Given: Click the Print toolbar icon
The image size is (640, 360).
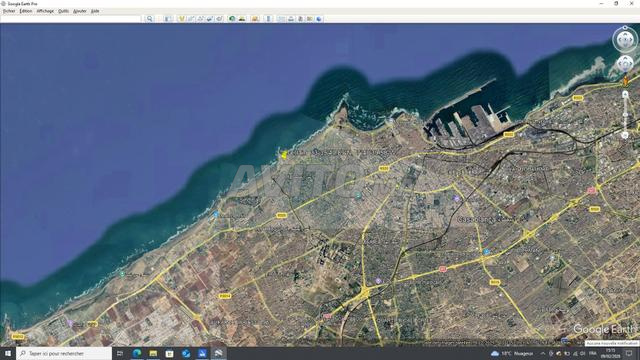Looking at the screenshot, I should coord(291,19).
